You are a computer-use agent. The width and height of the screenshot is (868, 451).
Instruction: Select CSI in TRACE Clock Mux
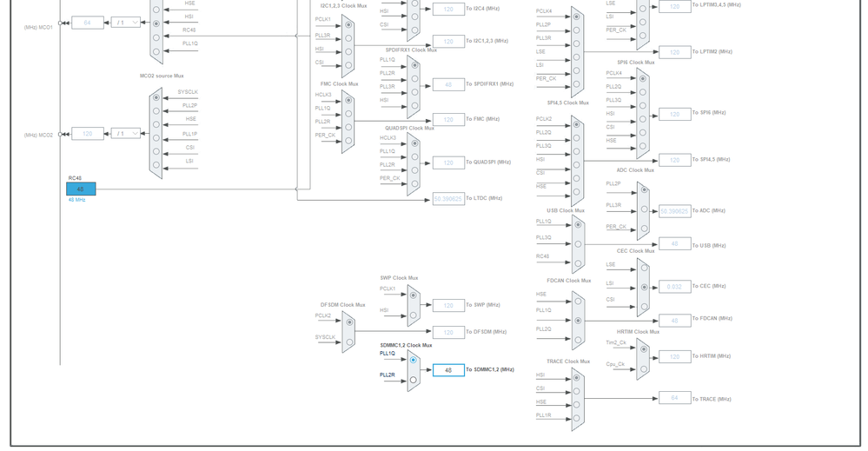click(x=577, y=391)
